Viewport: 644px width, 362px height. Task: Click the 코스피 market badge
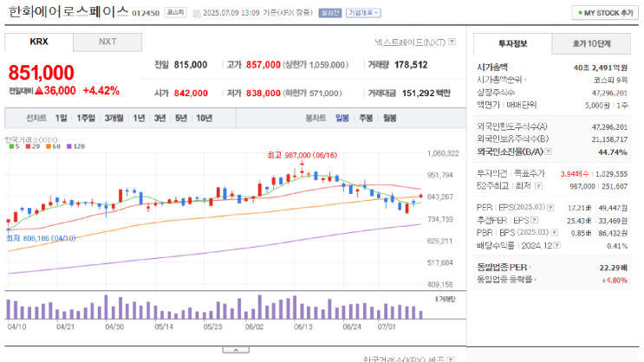coord(176,12)
